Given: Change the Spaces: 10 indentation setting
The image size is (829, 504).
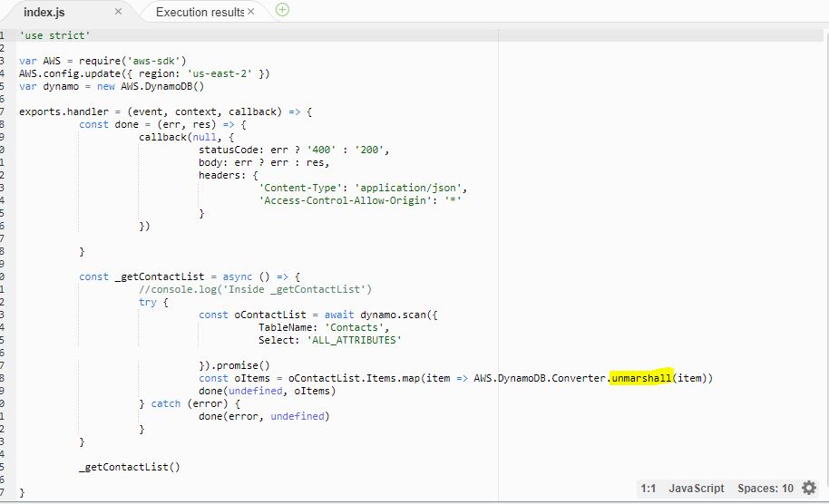Looking at the screenshot, I should (765, 489).
